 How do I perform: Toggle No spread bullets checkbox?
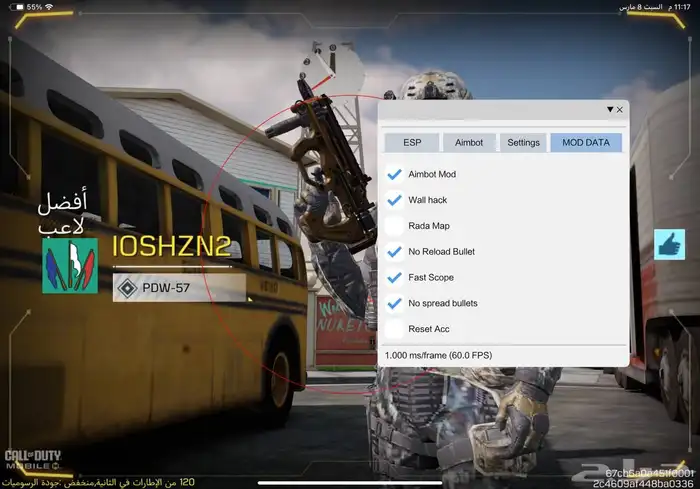click(394, 303)
